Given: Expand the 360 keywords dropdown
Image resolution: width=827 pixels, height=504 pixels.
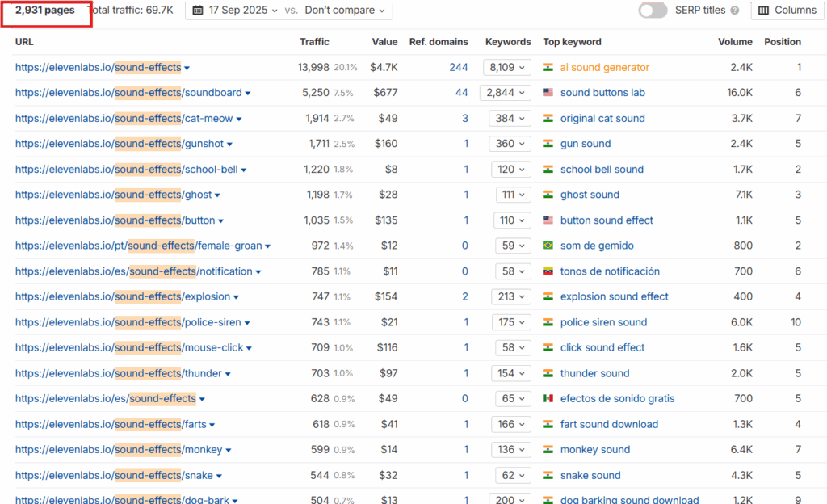Looking at the screenshot, I should 510,144.
